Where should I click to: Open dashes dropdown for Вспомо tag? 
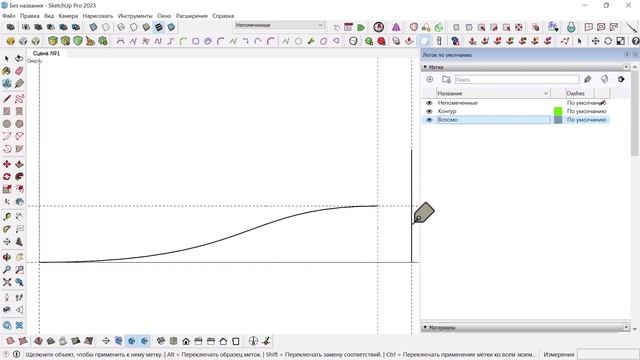coord(587,120)
